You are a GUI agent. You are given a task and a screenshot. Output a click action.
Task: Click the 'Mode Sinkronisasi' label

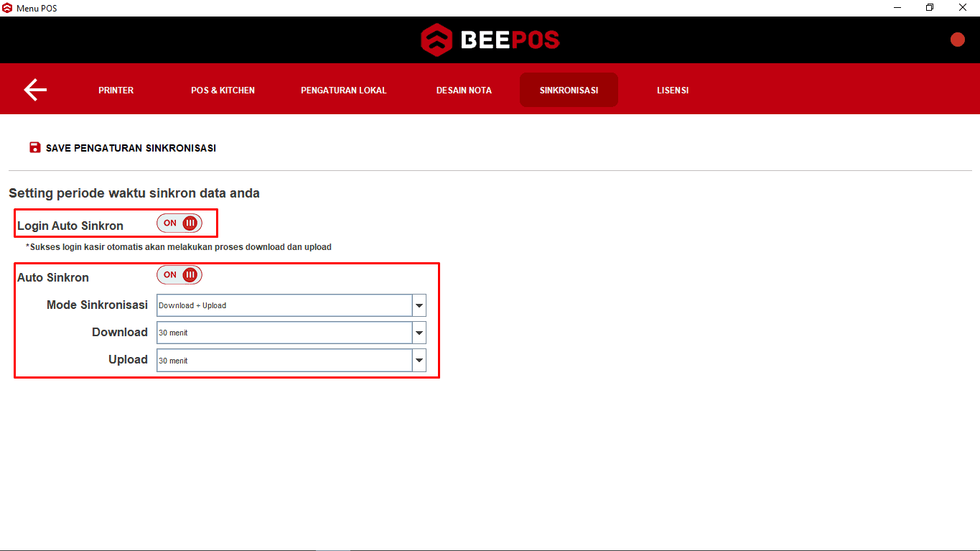(97, 305)
